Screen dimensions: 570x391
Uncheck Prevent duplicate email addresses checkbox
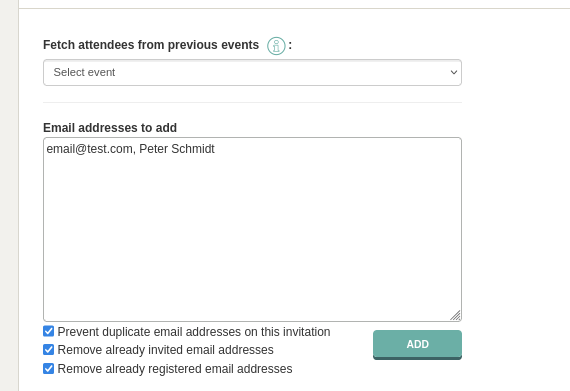pyautogui.click(x=48, y=331)
